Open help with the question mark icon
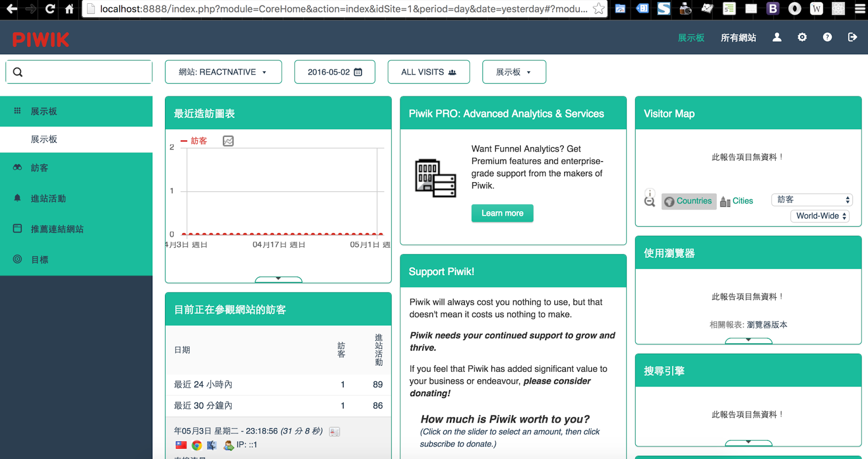 827,37
